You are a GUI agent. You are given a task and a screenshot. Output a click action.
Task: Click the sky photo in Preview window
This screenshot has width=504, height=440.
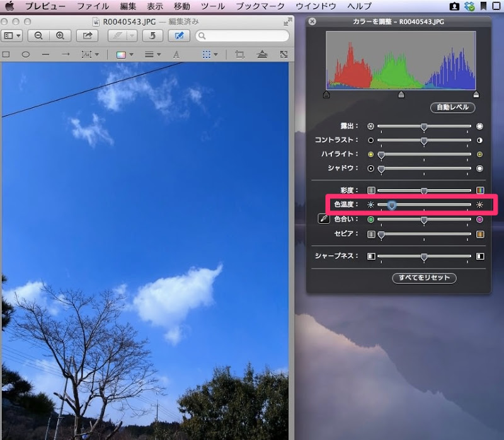point(145,251)
